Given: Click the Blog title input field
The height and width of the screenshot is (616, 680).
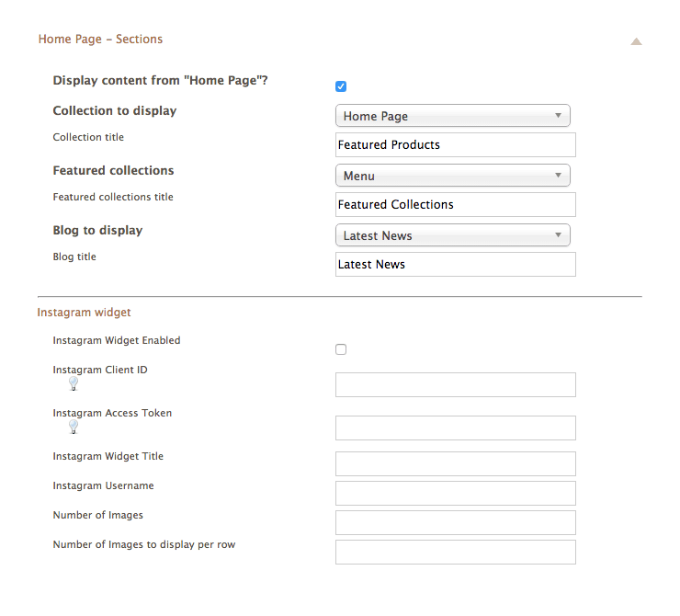Looking at the screenshot, I should (x=456, y=265).
